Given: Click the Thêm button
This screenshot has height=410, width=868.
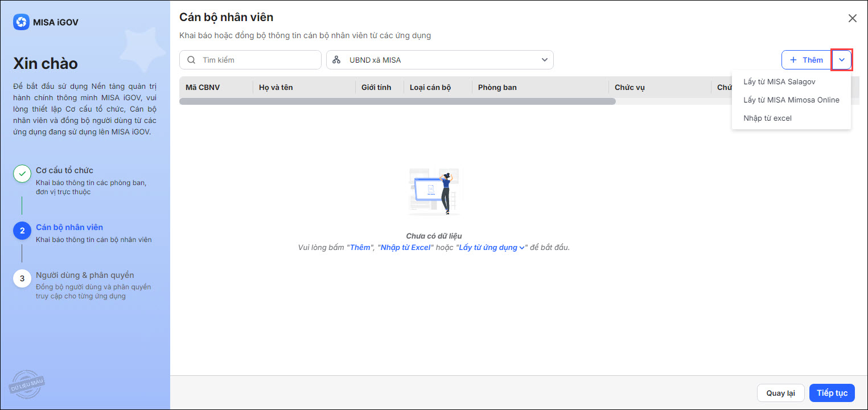Looking at the screenshot, I should [x=807, y=60].
